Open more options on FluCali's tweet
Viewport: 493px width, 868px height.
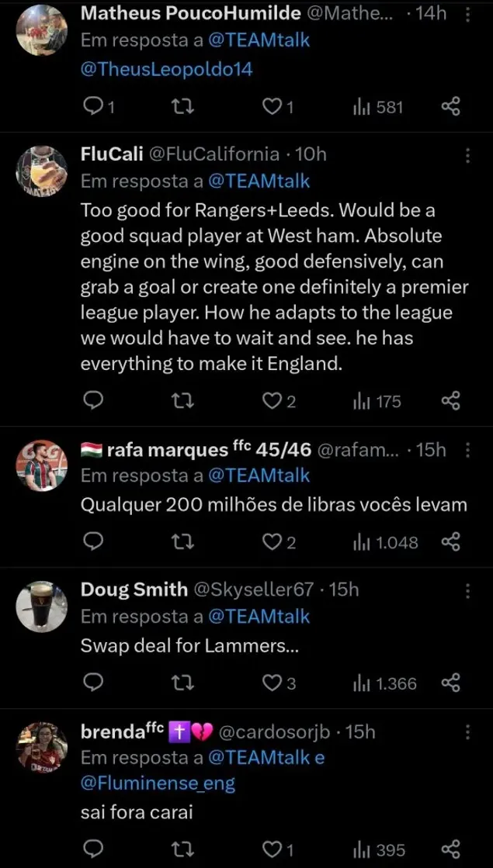(467, 156)
